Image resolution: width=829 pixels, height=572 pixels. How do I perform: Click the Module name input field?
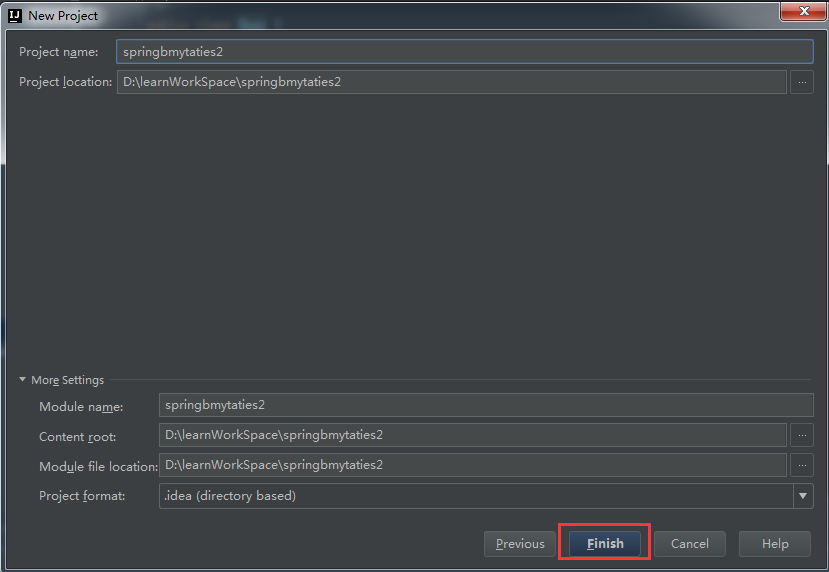pyautogui.click(x=486, y=405)
